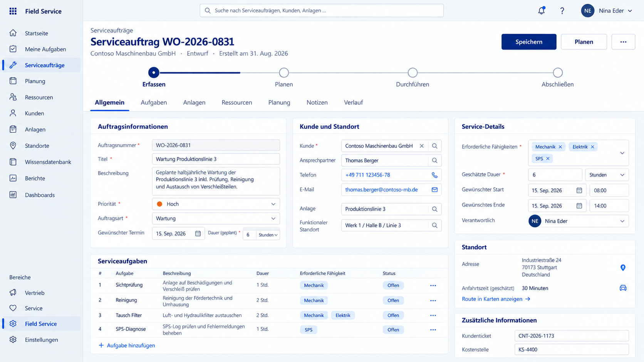Open the Verlauf tab
This screenshot has height=362, width=644.
pos(353,102)
